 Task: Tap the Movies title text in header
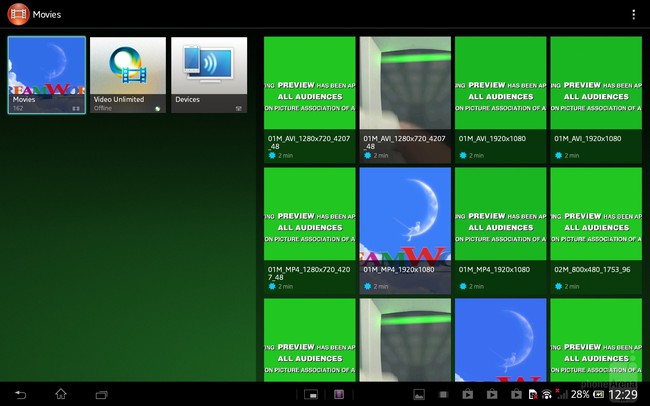tap(47, 15)
